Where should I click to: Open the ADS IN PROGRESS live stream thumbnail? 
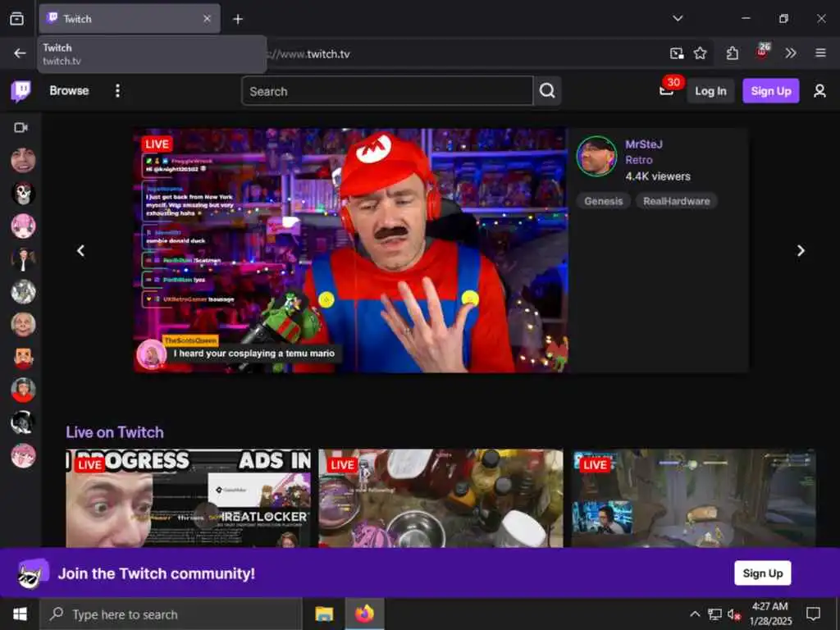tap(188, 498)
